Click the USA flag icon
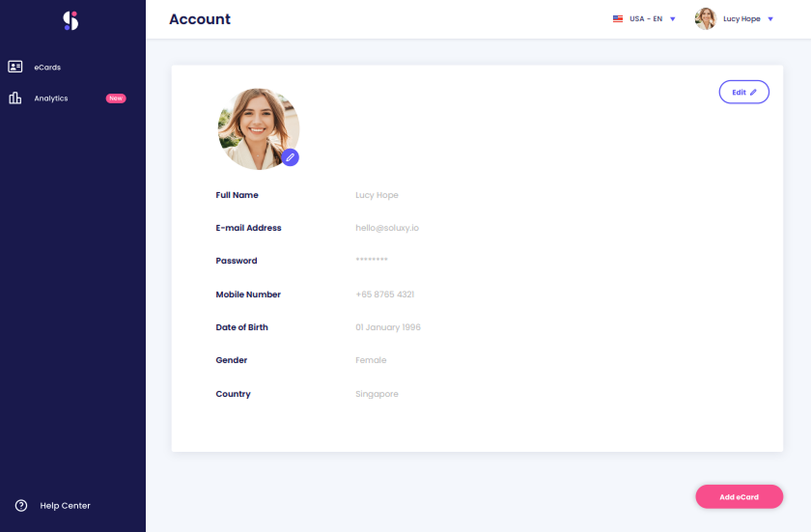 pyautogui.click(x=618, y=18)
